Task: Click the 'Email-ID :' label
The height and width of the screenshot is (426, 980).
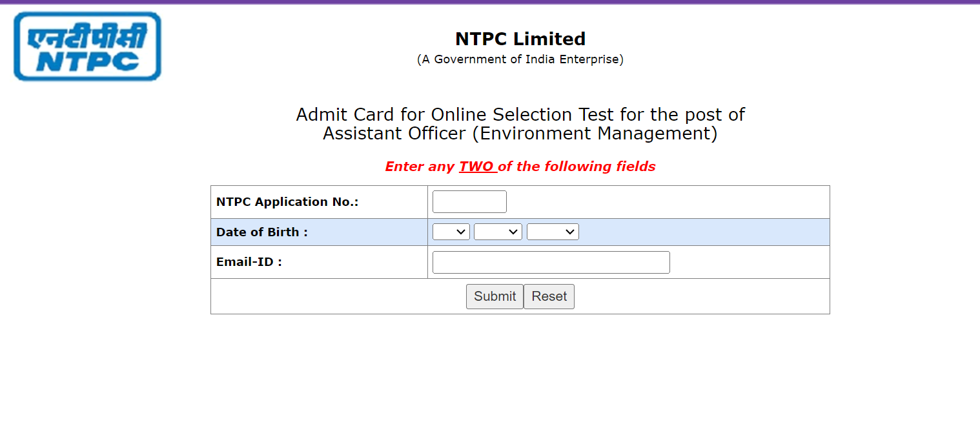Action: click(x=249, y=262)
